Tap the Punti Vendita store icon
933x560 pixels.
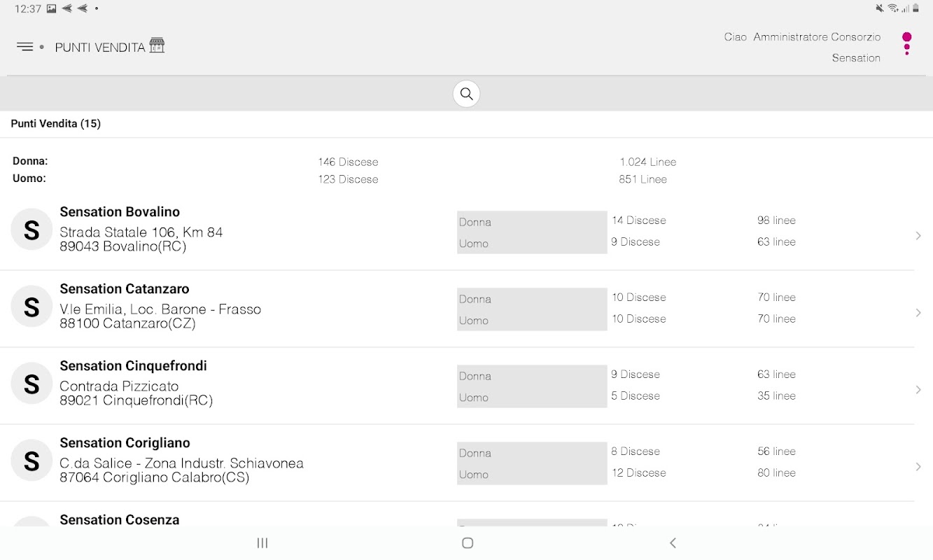(157, 46)
